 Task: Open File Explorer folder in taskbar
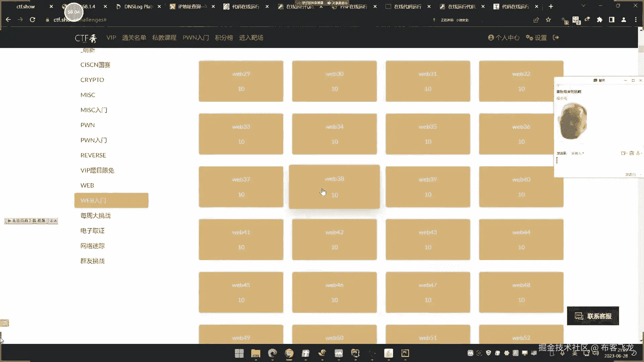[x=256, y=353]
